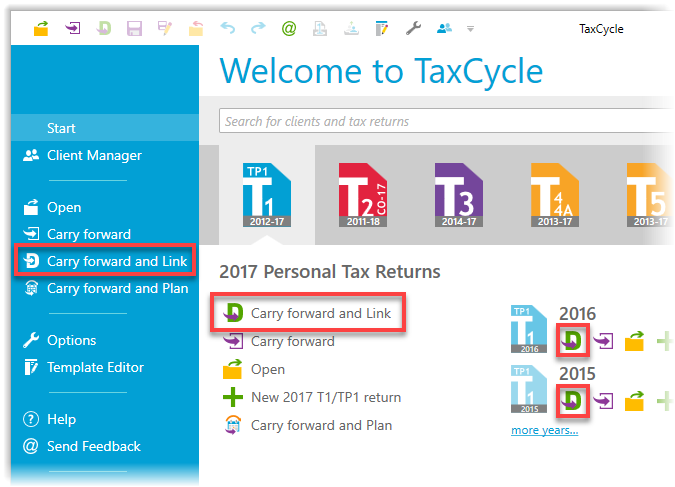
Task: Select the T2 CO-17 2011-18 module tile
Action: (x=363, y=195)
